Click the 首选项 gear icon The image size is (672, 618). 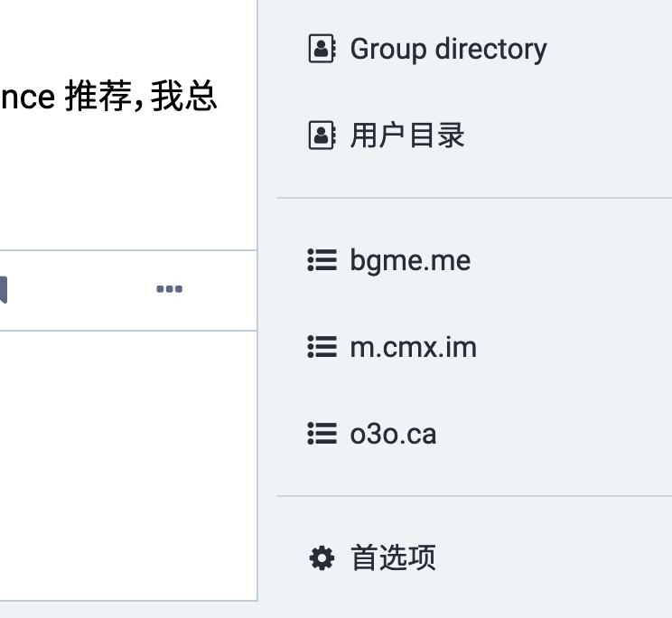[x=322, y=557]
